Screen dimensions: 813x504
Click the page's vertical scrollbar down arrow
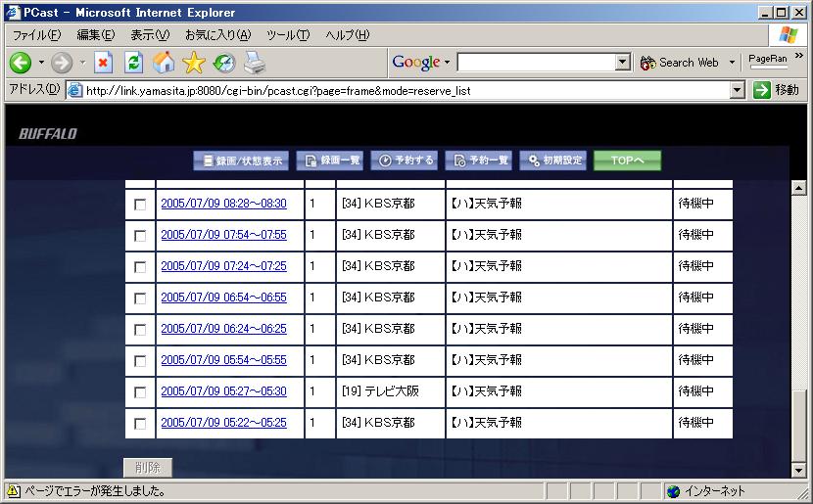797,471
